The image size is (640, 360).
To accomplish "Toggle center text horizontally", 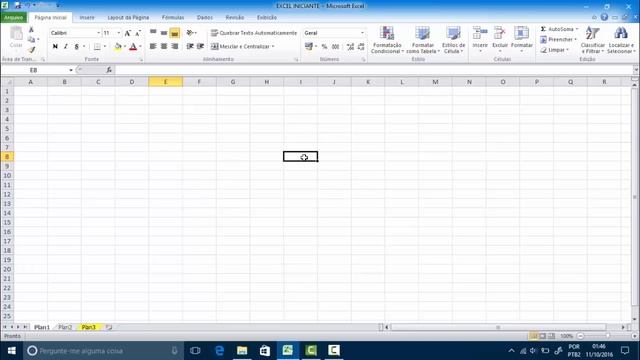I will [164, 47].
